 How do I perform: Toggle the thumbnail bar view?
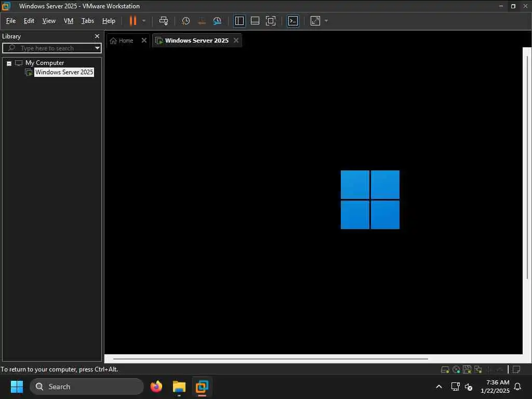tap(255, 21)
